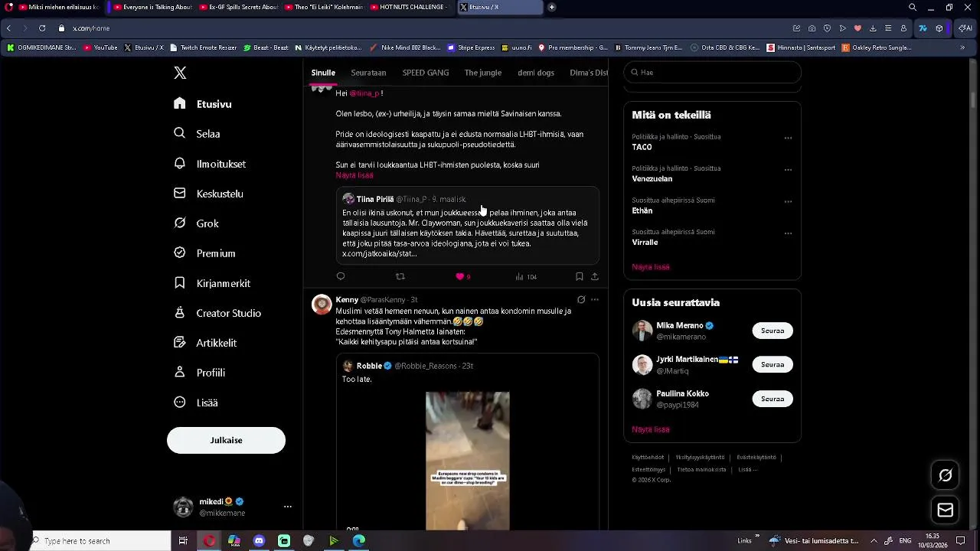The height and width of the screenshot is (551, 980).
Task: Open Premium from the sidebar
Action: [204, 253]
